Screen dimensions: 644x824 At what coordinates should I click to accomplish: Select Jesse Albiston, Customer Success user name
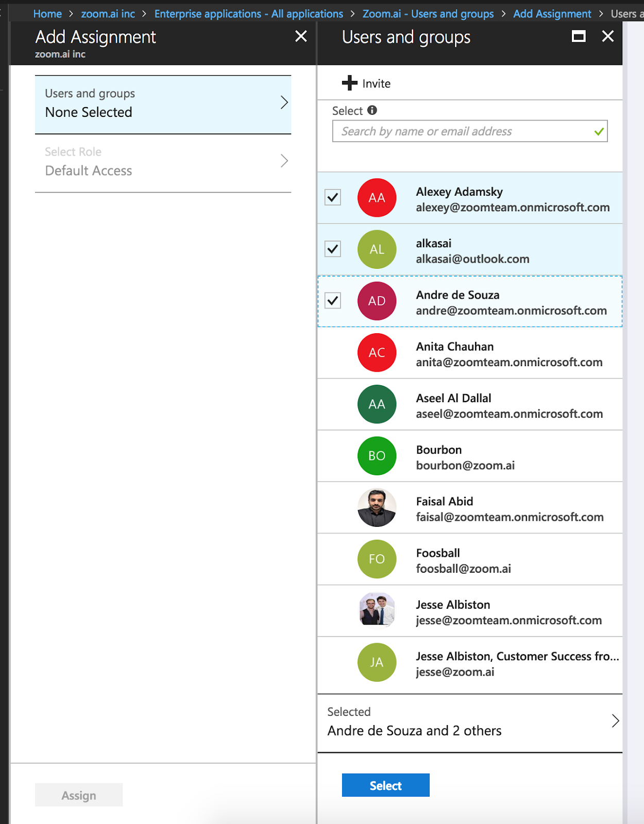(x=518, y=656)
